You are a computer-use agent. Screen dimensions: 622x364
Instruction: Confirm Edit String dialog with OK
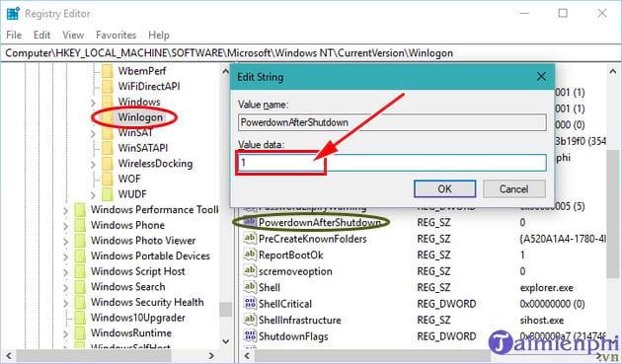point(444,188)
